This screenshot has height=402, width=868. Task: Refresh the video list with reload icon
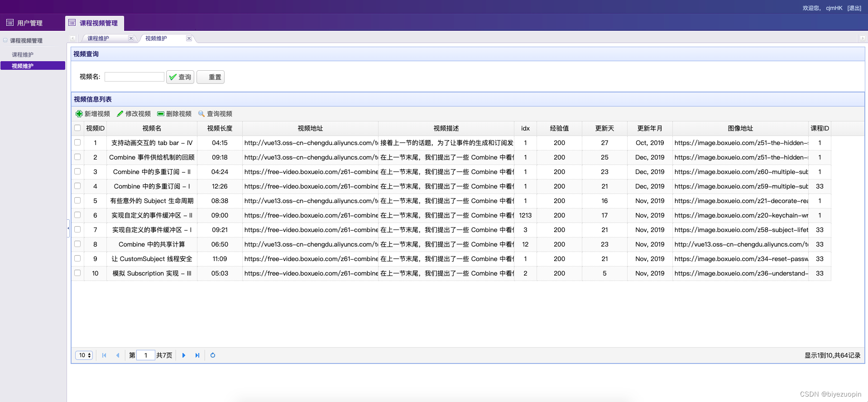click(x=213, y=355)
